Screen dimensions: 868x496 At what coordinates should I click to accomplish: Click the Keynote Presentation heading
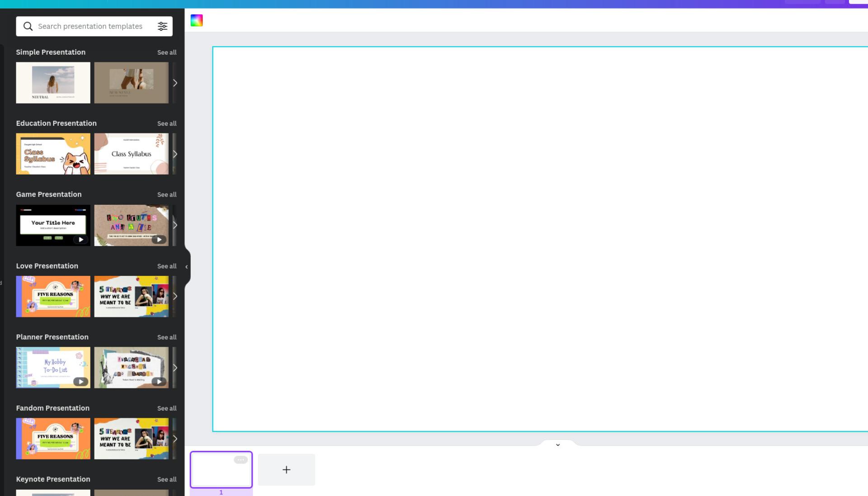click(x=53, y=479)
